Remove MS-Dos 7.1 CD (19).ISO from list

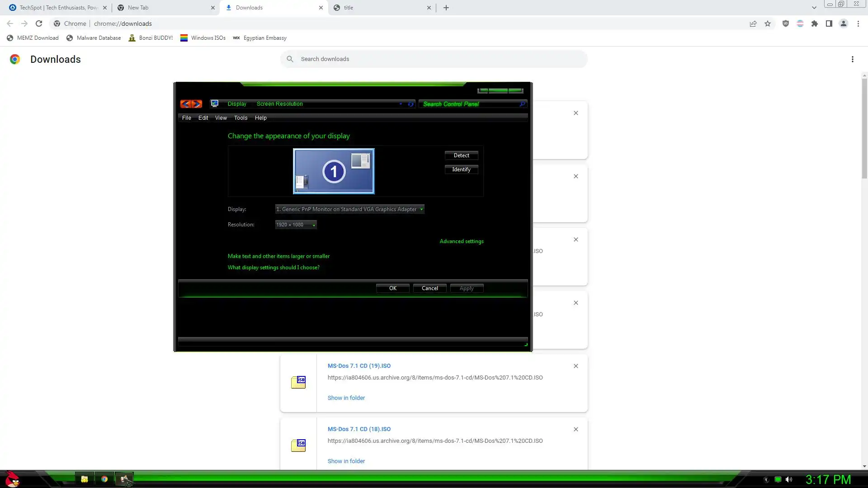coord(576,366)
